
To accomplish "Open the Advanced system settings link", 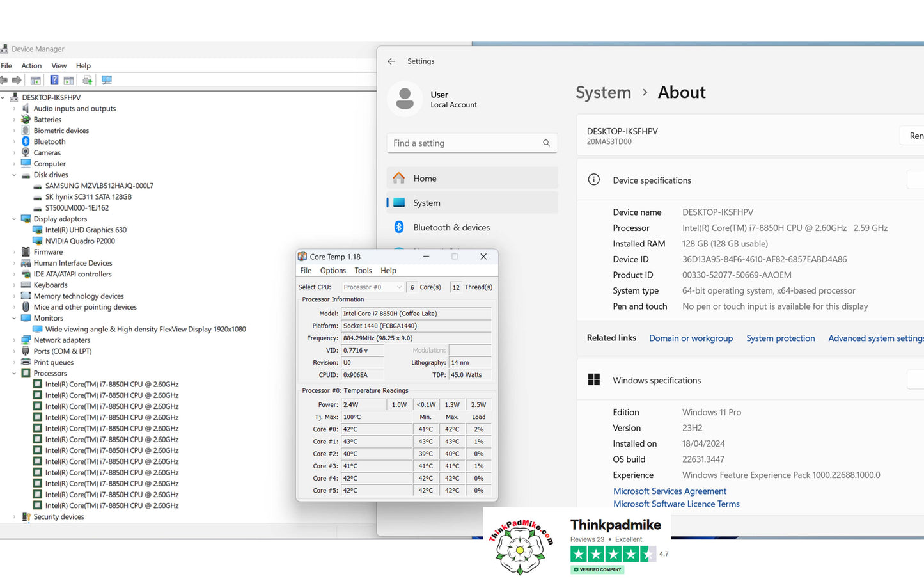I will pos(876,338).
